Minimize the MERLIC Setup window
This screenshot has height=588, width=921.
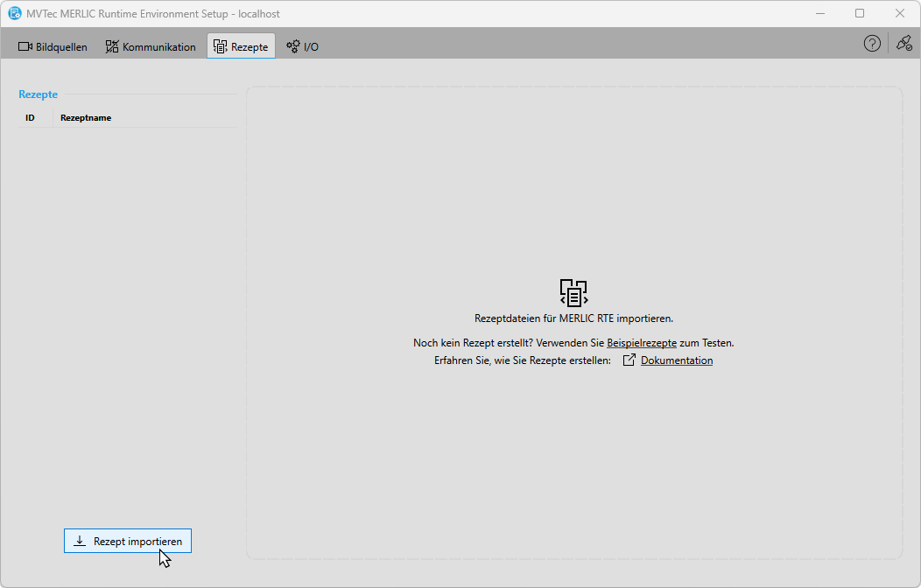(820, 14)
